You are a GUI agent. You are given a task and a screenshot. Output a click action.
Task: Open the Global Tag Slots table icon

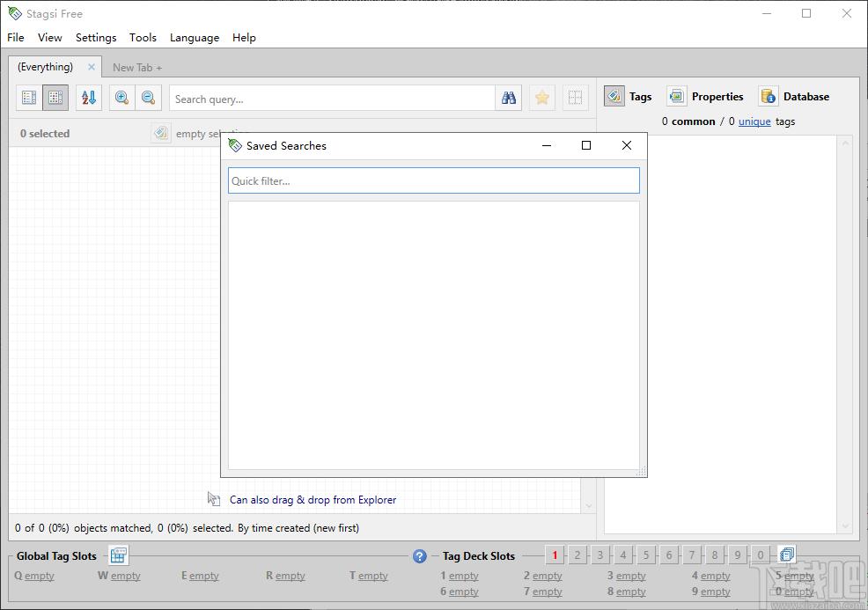pos(119,555)
